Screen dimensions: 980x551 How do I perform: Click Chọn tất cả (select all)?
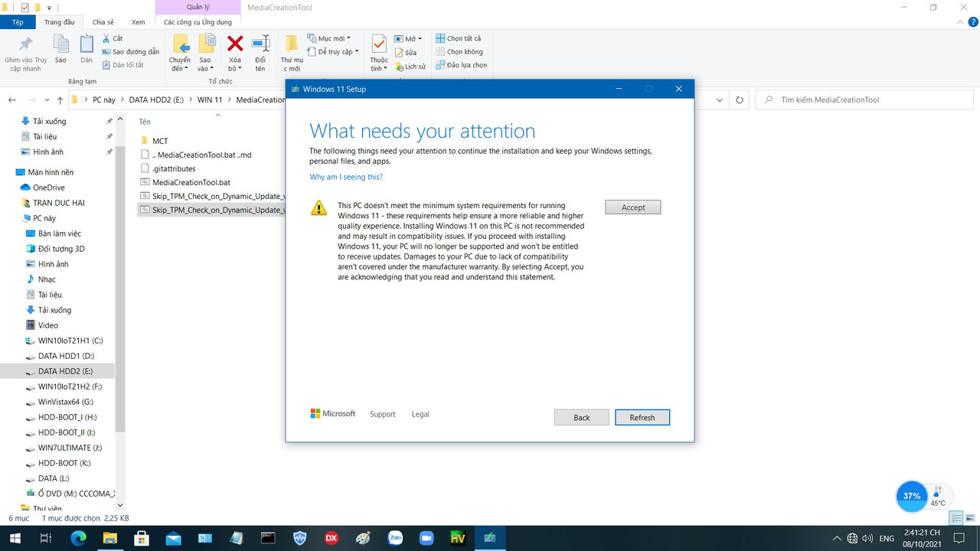[x=459, y=38]
